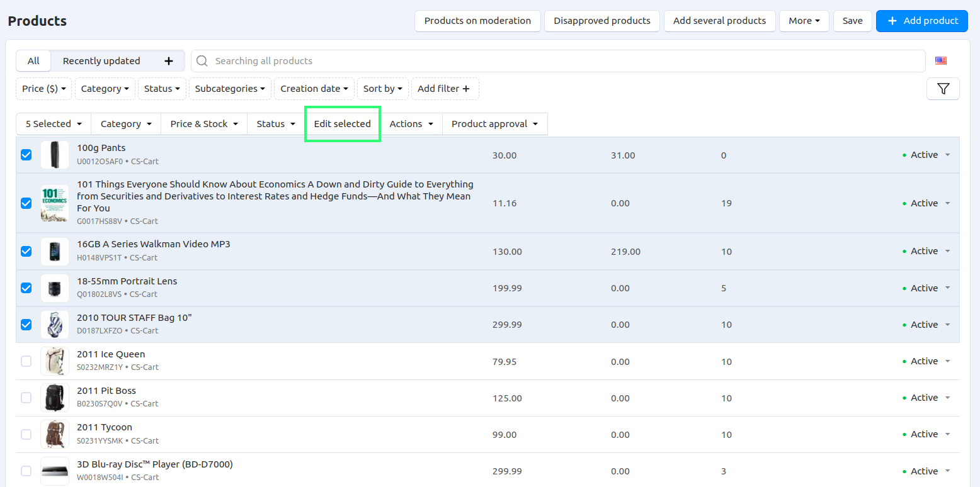This screenshot has width=980, height=487.
Task: Check the 2011 Ice Queen checkbox
Action: point(26,361)
